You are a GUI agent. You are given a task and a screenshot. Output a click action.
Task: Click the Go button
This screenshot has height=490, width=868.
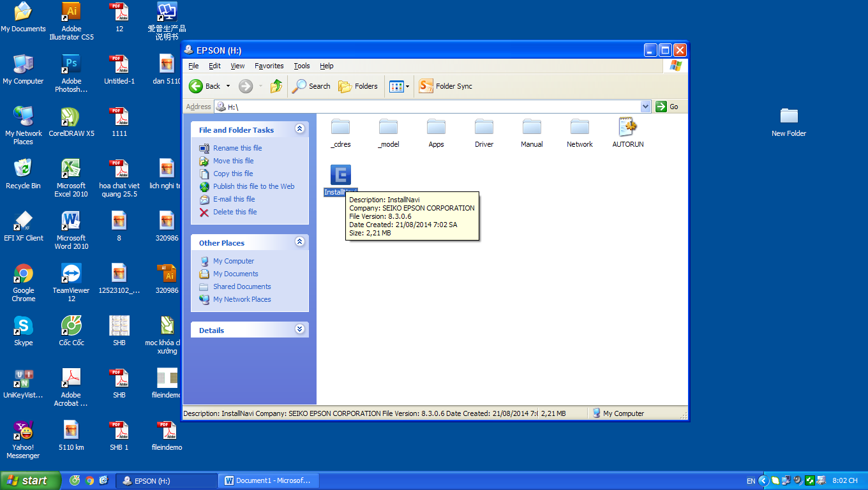pos(668,107)
